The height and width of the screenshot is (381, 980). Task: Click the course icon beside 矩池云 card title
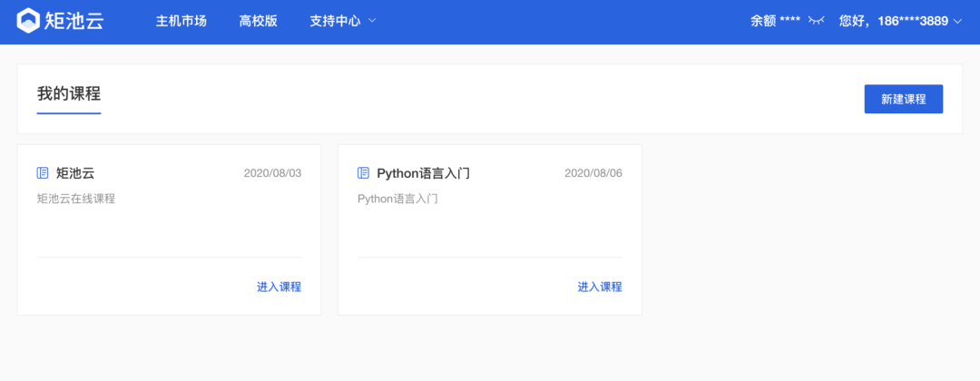click(x=43, y=173)
